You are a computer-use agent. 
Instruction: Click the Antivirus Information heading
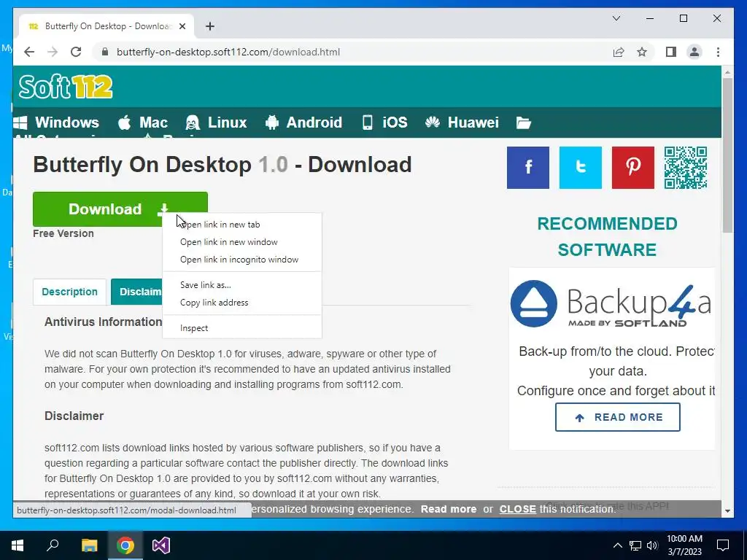[x=104, y=322]
